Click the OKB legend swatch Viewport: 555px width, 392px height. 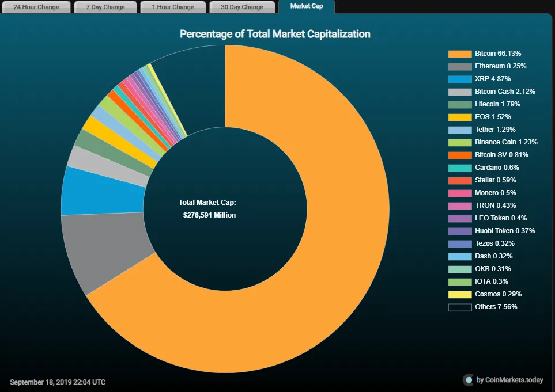coord(460,269)
